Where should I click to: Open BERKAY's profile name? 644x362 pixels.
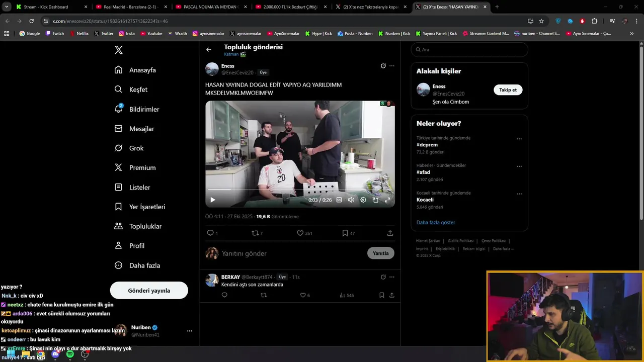pyautogui.click(x=230, y=277)
